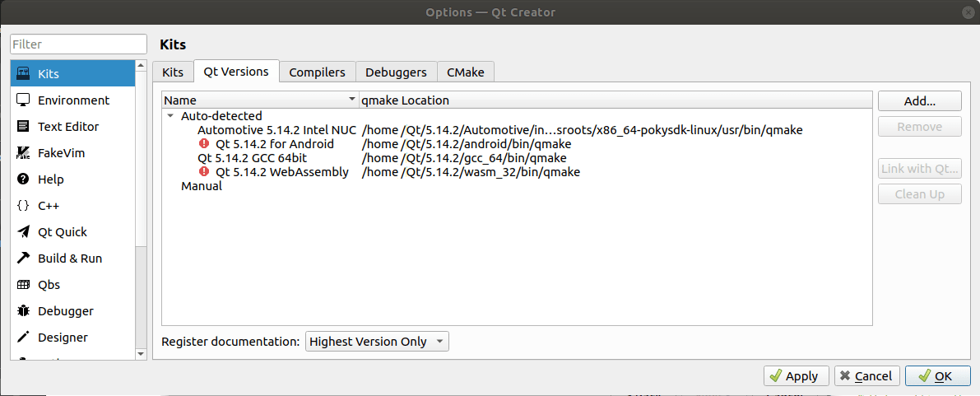Image resolution: width=980 pixels, height=396 pixels.
Task: Click the Add... button
Action: [919, 101]
